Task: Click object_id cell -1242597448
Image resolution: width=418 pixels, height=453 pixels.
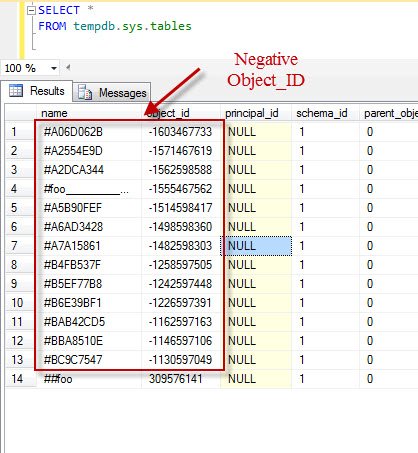Action: [x=181, y=284]
